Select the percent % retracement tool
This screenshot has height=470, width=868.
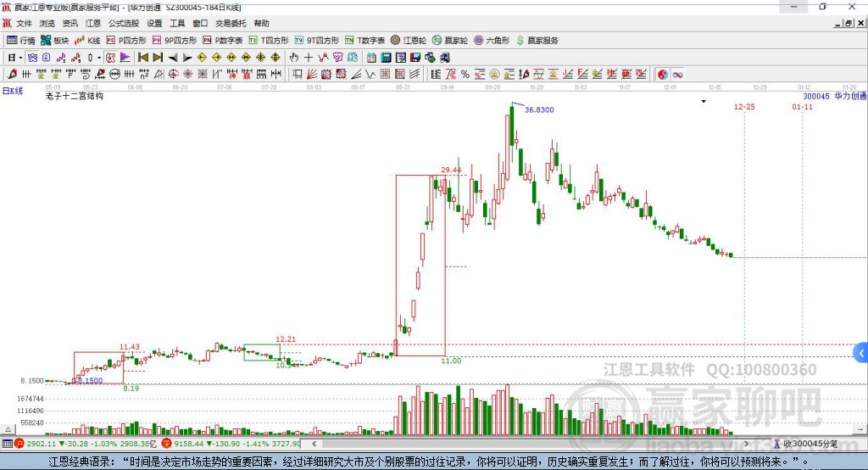coord(465,75)
